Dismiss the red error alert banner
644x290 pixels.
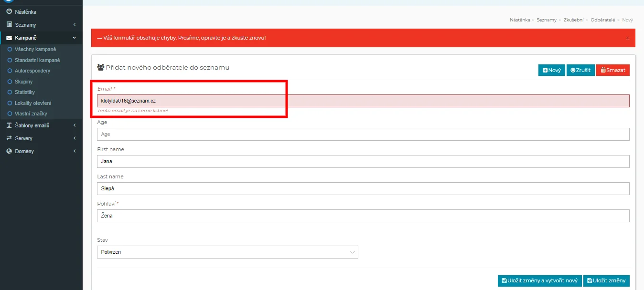627,38
